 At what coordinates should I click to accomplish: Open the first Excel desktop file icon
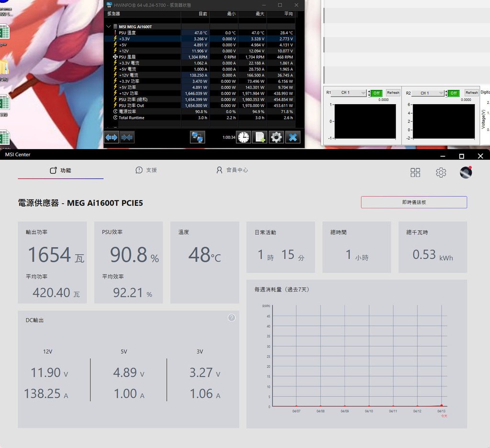tap(4, 33)
